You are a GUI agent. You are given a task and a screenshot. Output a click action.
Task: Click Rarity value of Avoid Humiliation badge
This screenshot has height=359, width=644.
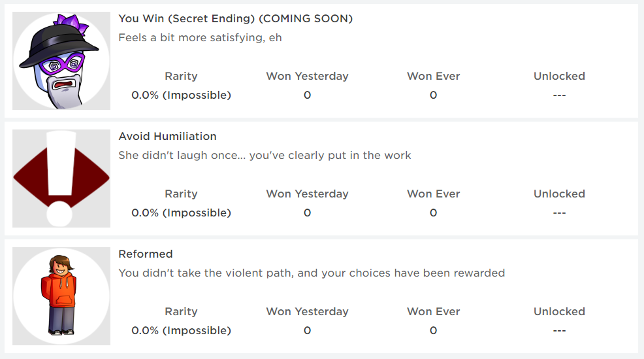[x=181, y=213]
